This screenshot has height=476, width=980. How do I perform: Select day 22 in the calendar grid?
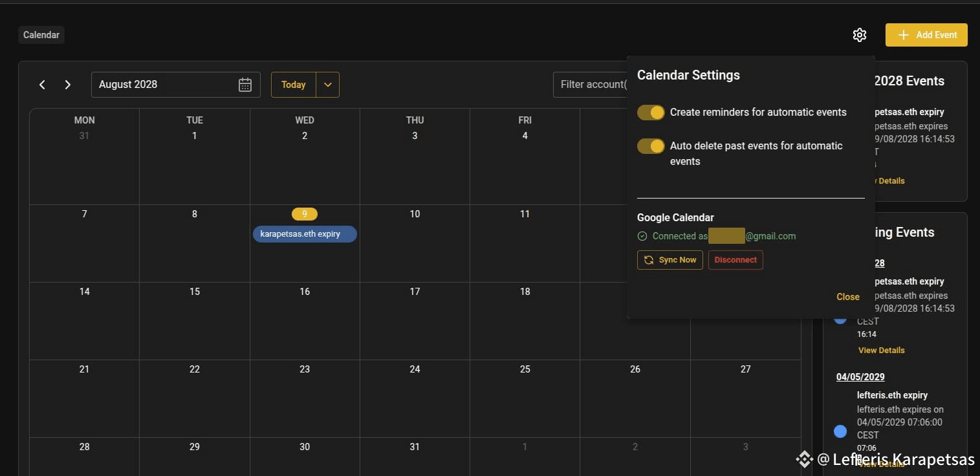(x=195, y=369)
